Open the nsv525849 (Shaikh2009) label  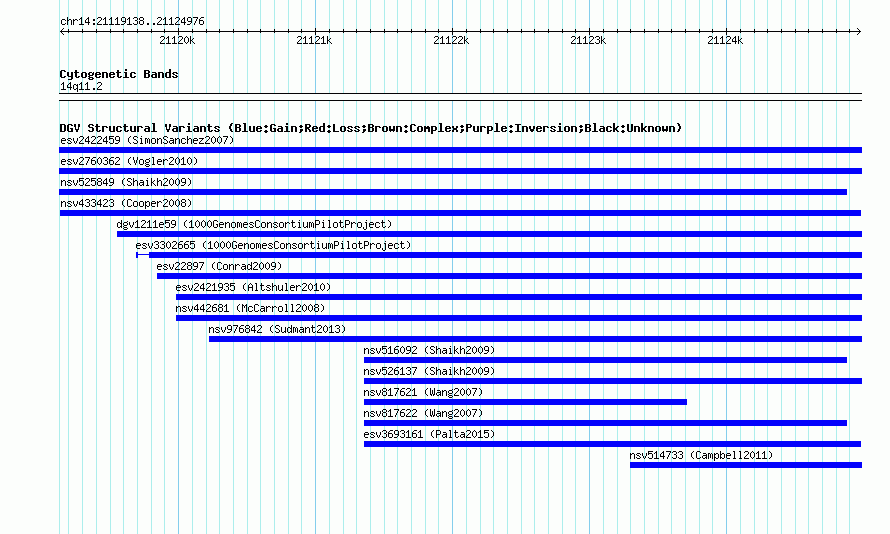click(126, 182)
